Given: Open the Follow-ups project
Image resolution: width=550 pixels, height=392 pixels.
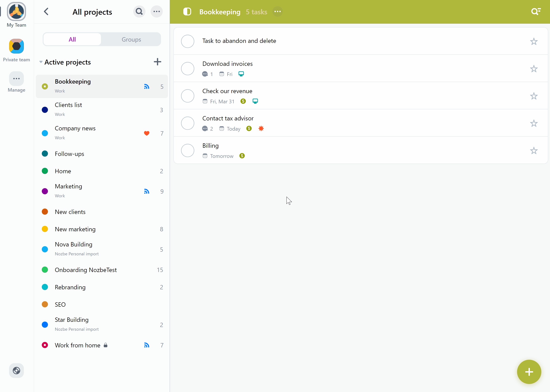Looking at the screenshot, I should point(102,154).
